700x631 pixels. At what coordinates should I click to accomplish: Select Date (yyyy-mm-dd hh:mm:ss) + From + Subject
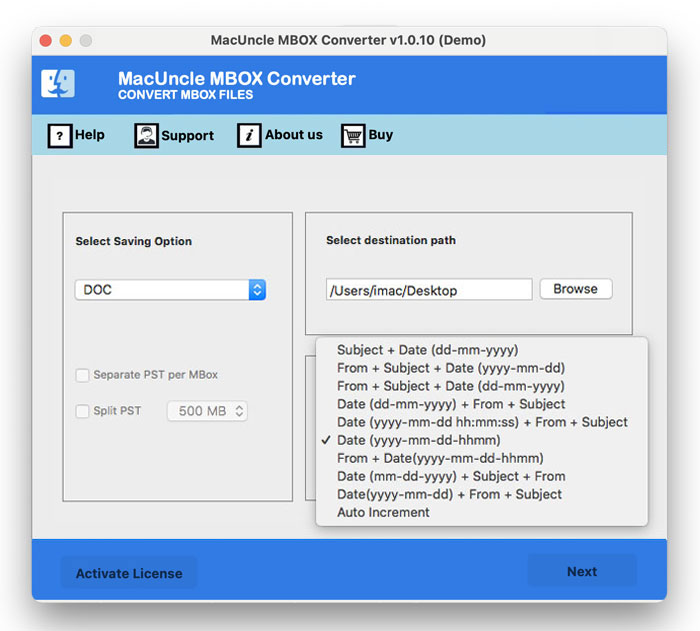[x=481, y=422]
